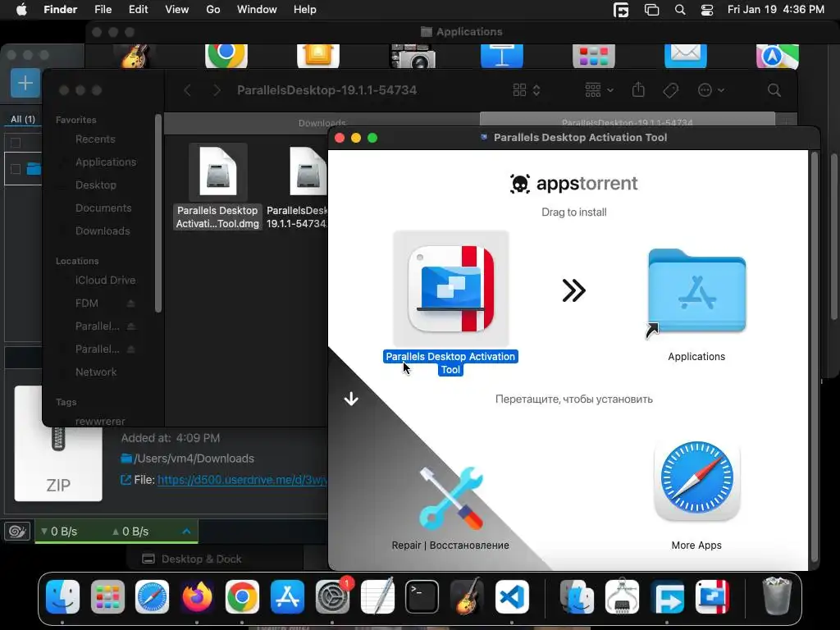Open iCloud Drive in Finder sidebar
Viewport: 840px width, 630px height.
[x=106, y=281]
